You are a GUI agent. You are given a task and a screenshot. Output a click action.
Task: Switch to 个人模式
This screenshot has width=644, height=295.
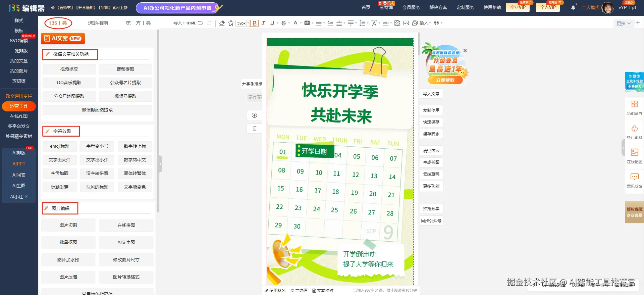pyautogui.click(x=590, y=7)
